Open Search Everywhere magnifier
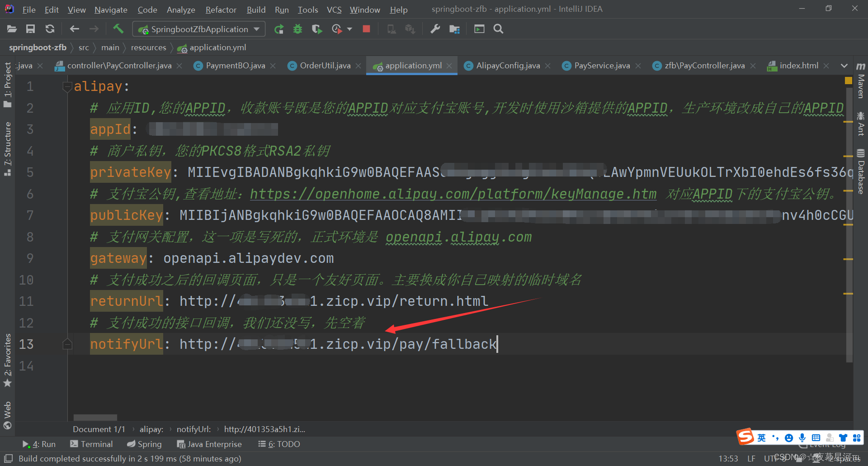The height and width of the screenshot is (466, 868). pos(499,29)
